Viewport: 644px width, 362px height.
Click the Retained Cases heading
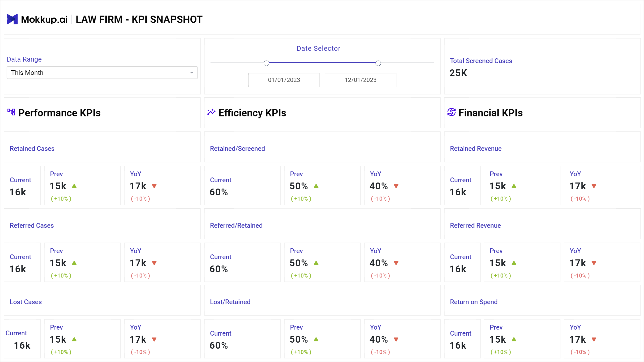(32, 149)
